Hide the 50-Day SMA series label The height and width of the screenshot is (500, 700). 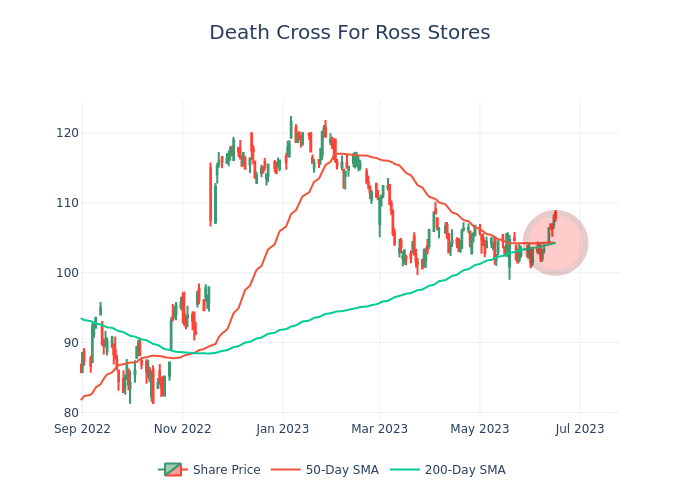click(342, 470)
